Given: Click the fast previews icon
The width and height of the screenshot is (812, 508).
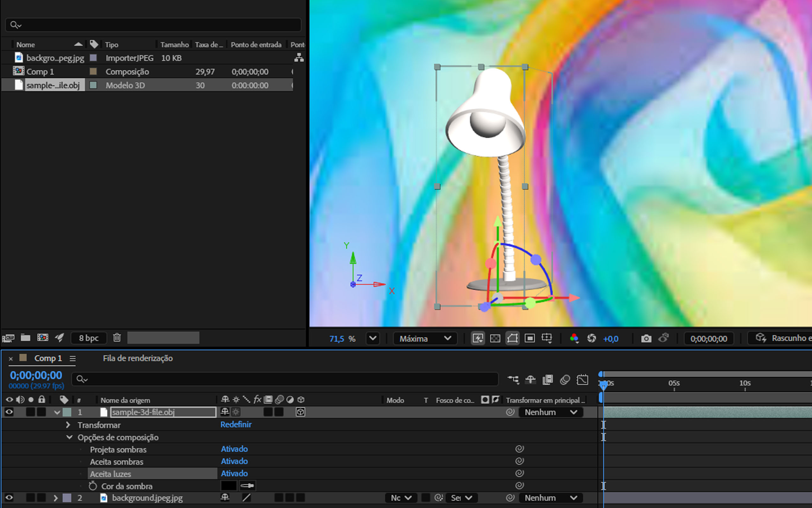Looking at the screenshot, I should point(478,338).
